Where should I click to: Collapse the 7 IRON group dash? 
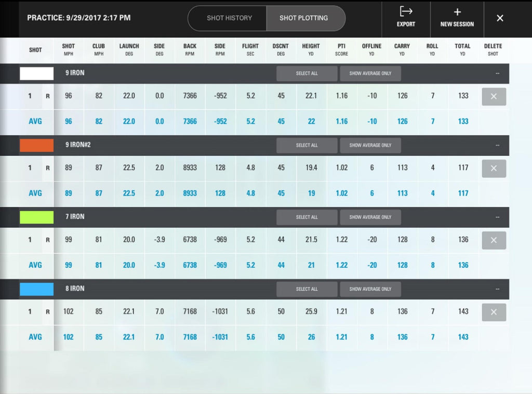point(497,217)
